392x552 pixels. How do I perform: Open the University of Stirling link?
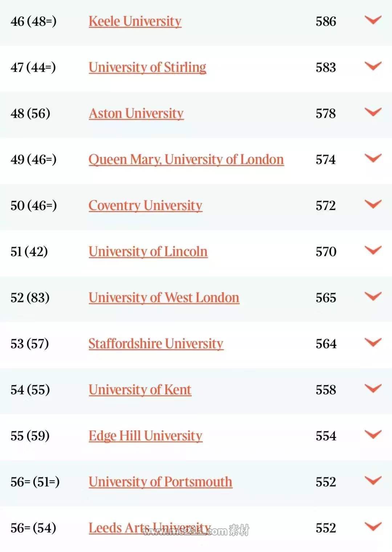(147, 68)
